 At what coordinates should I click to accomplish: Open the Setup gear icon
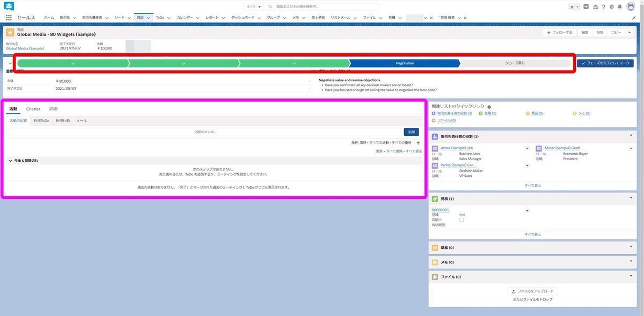612,7
